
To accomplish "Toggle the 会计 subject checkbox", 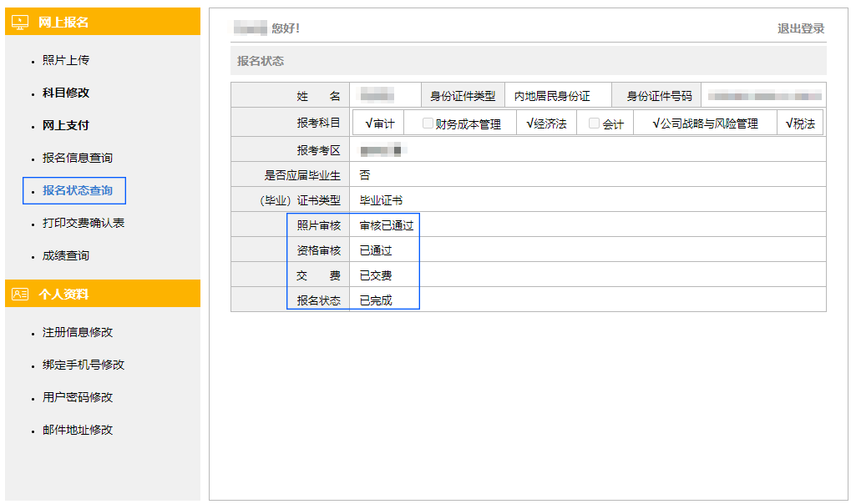I will click(594, 123).
